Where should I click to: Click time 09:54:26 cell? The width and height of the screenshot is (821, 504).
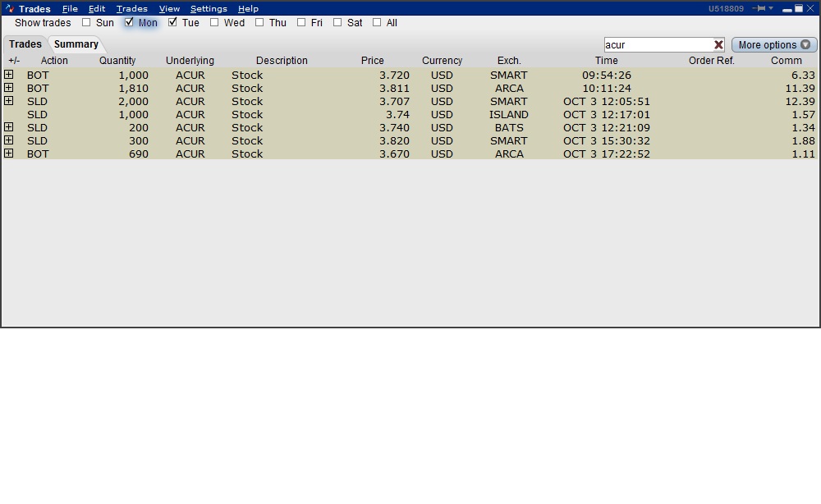pyautogui.click(x=607, y=76)
